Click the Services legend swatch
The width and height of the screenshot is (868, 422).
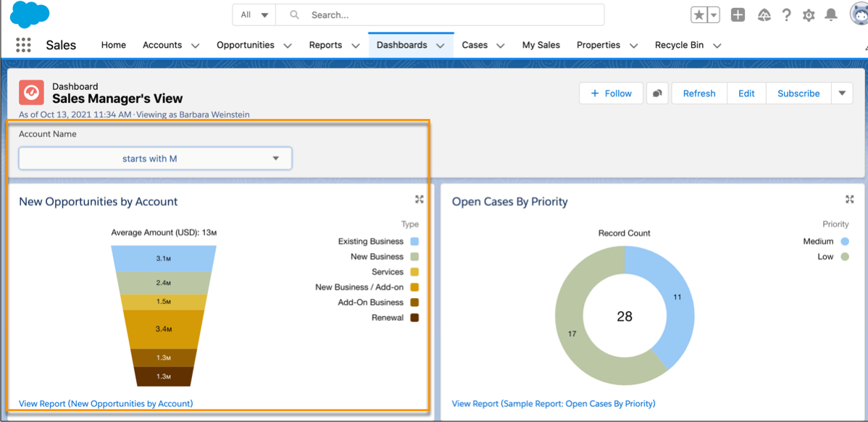pyautogui.click(x=414, y=272)
